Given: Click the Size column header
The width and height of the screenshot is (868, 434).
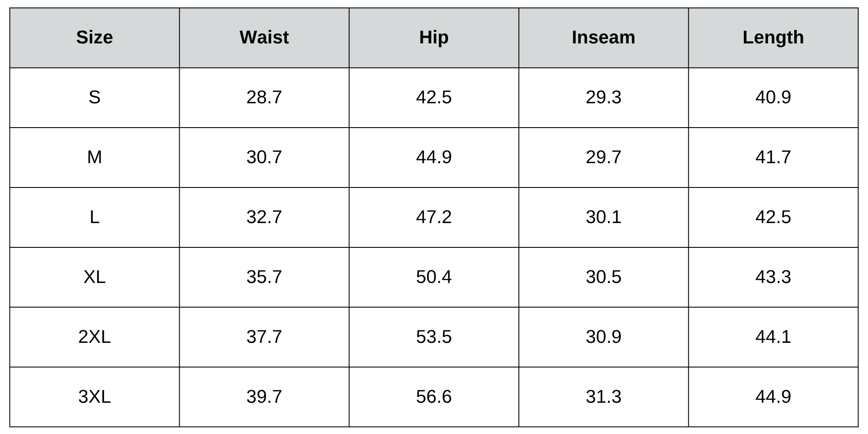Looking at the screenshot, I should pos(95,38).
